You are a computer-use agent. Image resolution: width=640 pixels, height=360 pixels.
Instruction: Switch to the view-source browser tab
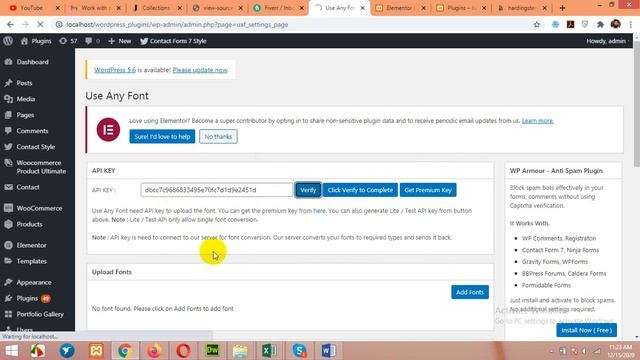(x=218, y=8)
